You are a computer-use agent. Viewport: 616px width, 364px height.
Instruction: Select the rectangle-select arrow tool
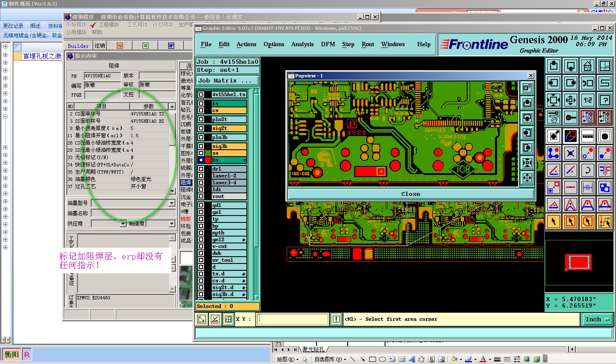[x=571, y=221]
